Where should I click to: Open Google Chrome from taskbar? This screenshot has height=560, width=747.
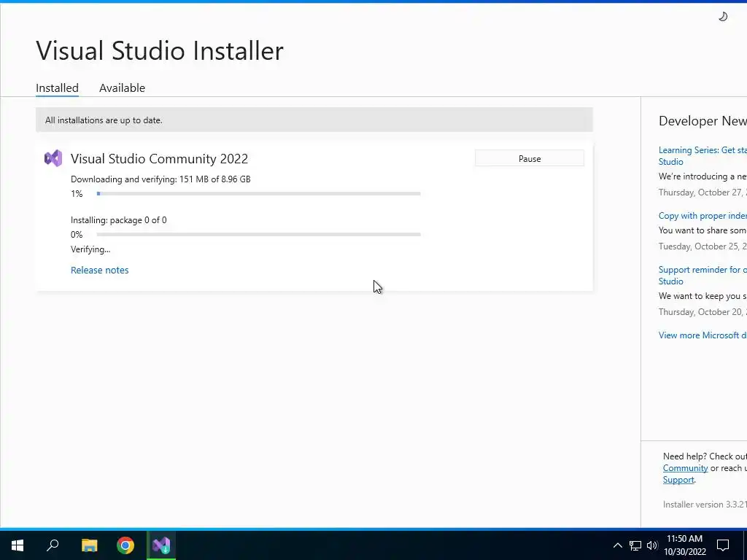125,545
